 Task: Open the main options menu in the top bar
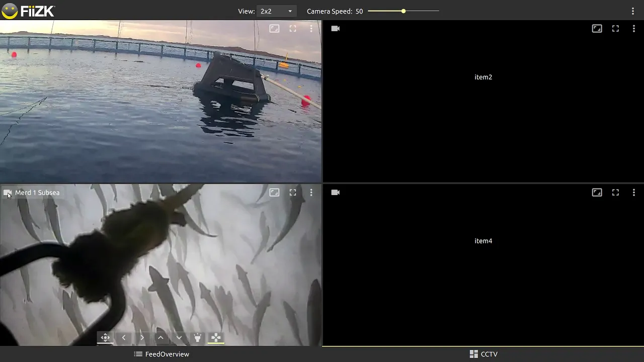(633, 11)
